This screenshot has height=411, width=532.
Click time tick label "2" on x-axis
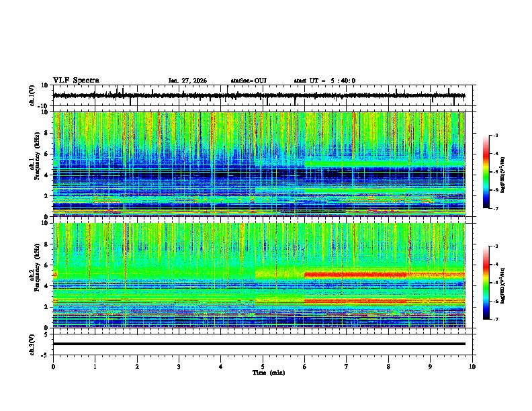coord(137,367)
